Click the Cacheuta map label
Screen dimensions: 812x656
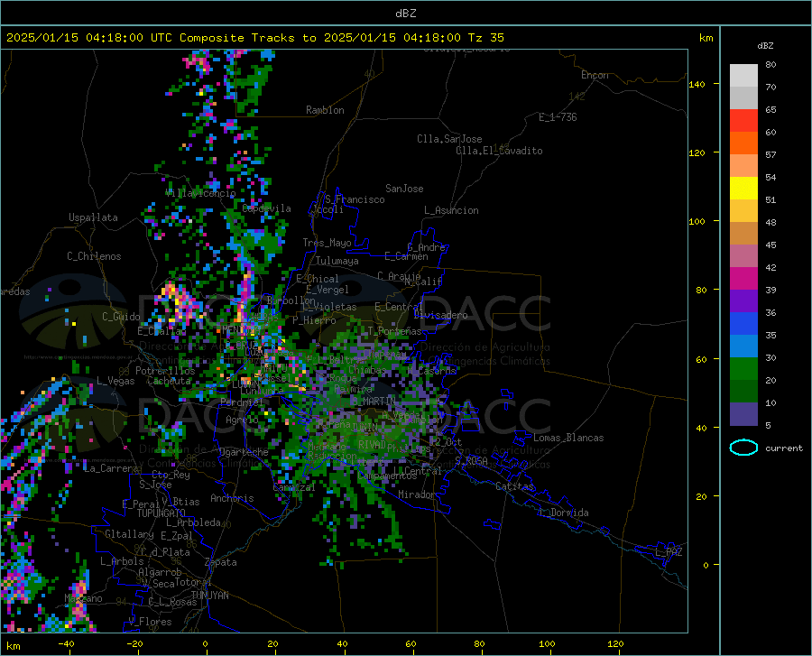[169, 381]
